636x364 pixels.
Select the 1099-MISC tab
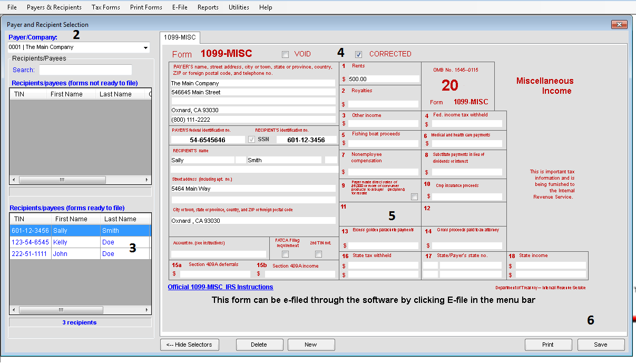point(179,37)
